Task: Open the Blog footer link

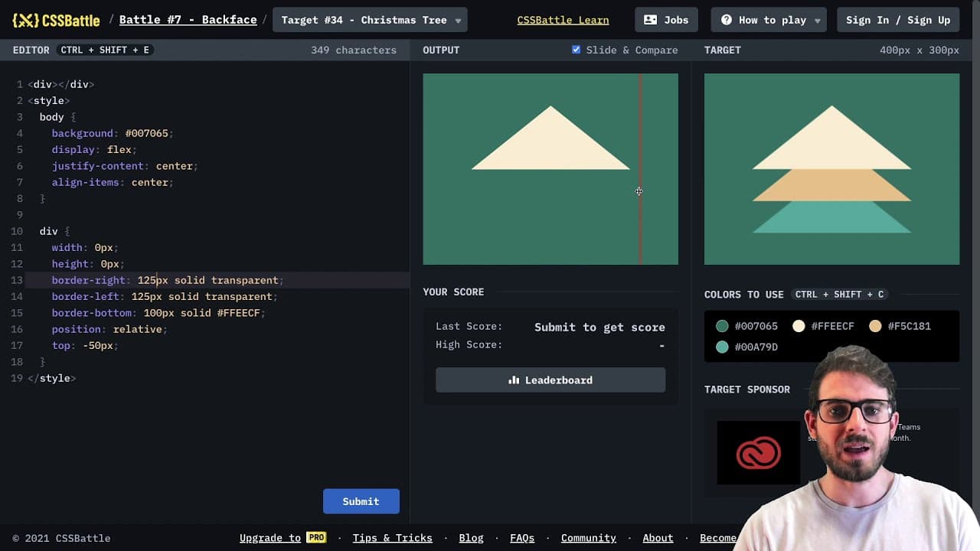Action: 471,538
